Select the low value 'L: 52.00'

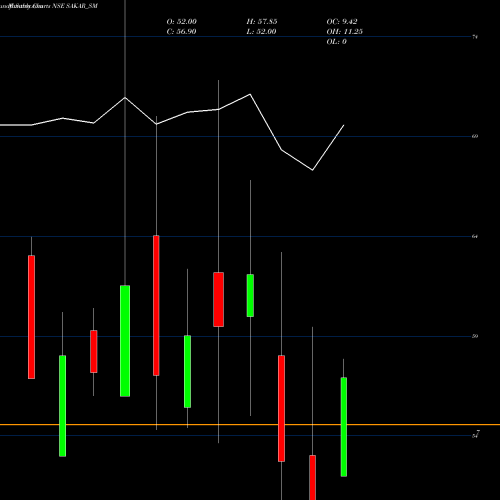261,32
